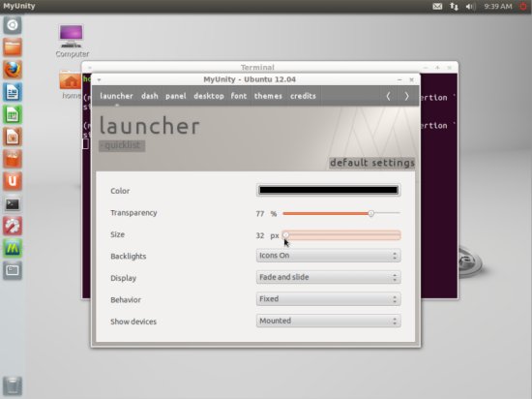The width and height of the screenshot is (532, 399).
Task: Open the Show devices Mounted dropdown
Action: (328, 321)
